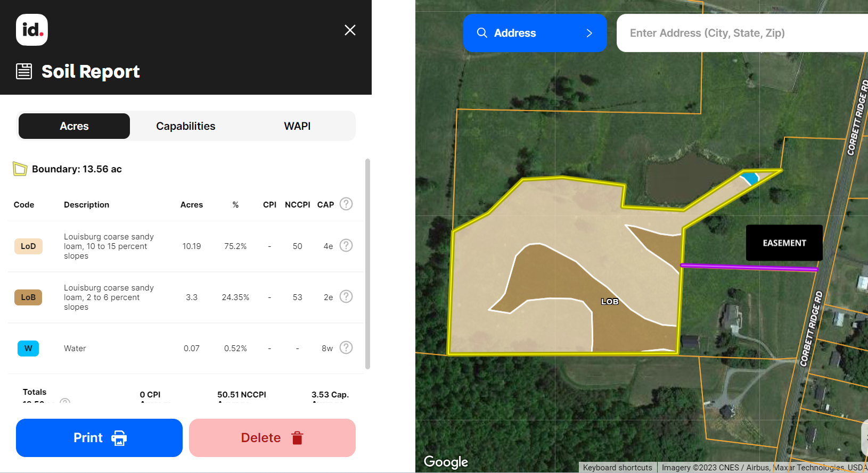
Task: Open help icon beside CAP column header
Action: pos(346,204)
